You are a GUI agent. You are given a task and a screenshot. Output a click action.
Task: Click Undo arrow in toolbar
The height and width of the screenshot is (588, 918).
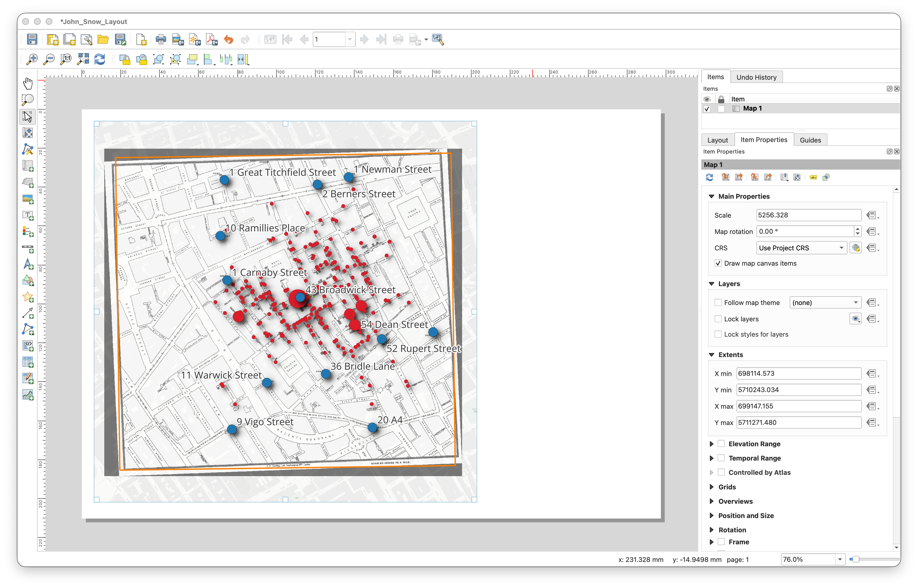click(x=228, y=39)
